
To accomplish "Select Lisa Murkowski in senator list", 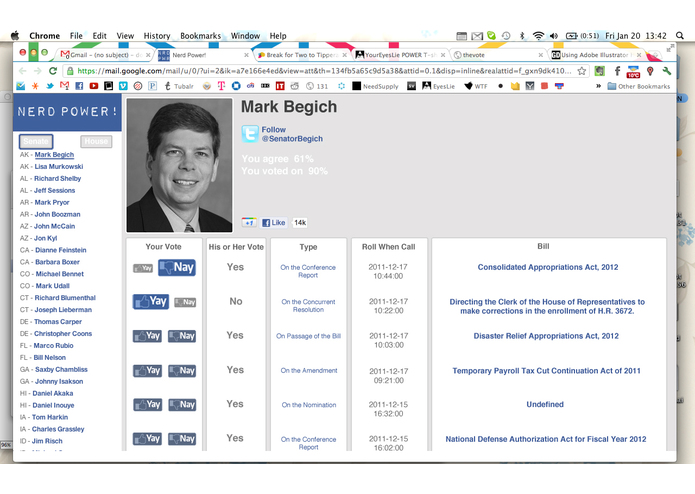I will 59,167.
